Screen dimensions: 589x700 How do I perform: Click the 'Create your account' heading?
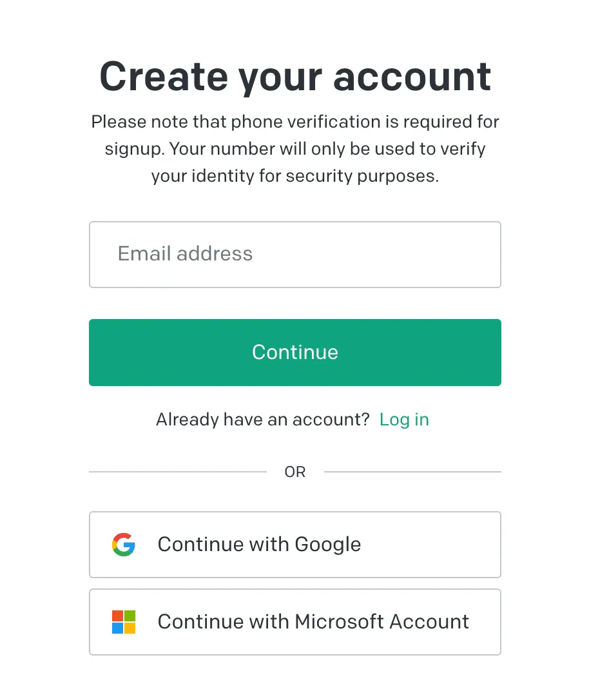click(295, 77)
